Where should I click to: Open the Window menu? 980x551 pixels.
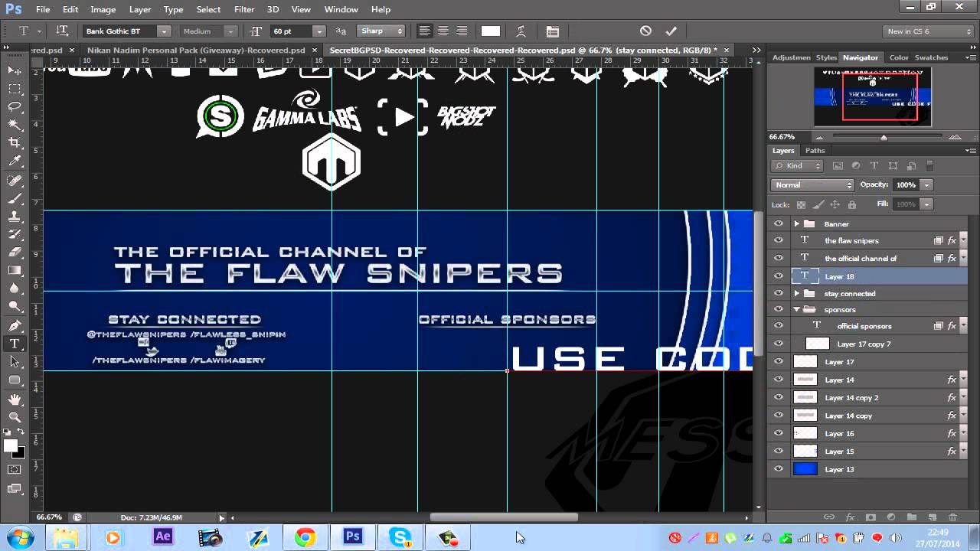point(341,9)
